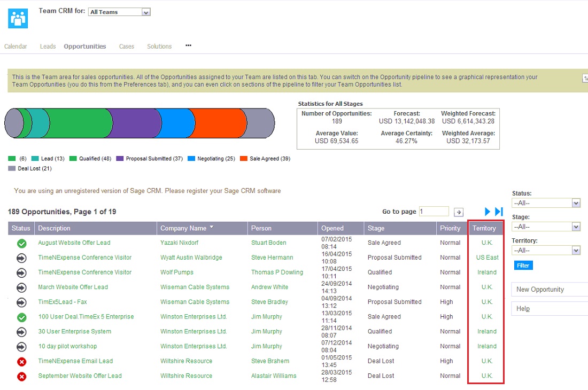This screenshot has width=588, height=390.
Task: Click status icon for March Website Offer Lead
Action: 22,288
